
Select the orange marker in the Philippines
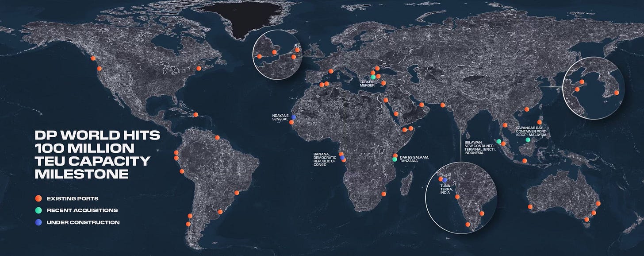[x=539, y=122]
